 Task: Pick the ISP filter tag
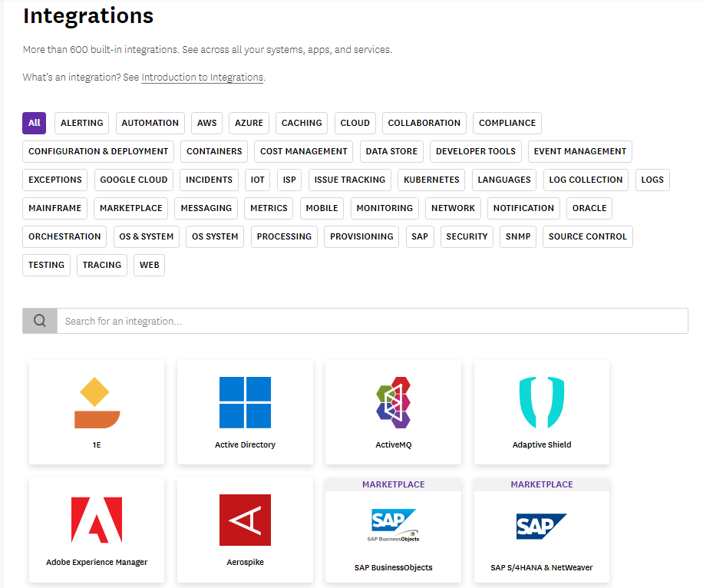tap(289, 180)
